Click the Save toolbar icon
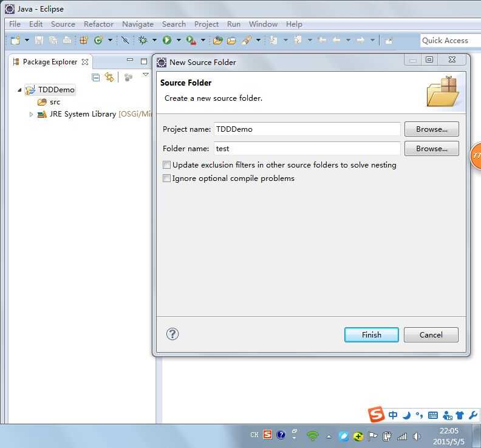The height and width of the screenshot is (448, 481). (x=39, y=40)
